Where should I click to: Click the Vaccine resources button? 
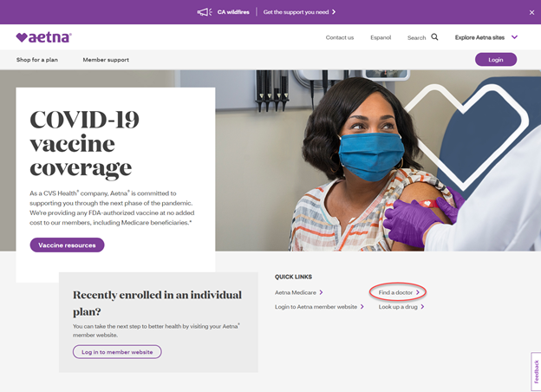click(67, 245)
